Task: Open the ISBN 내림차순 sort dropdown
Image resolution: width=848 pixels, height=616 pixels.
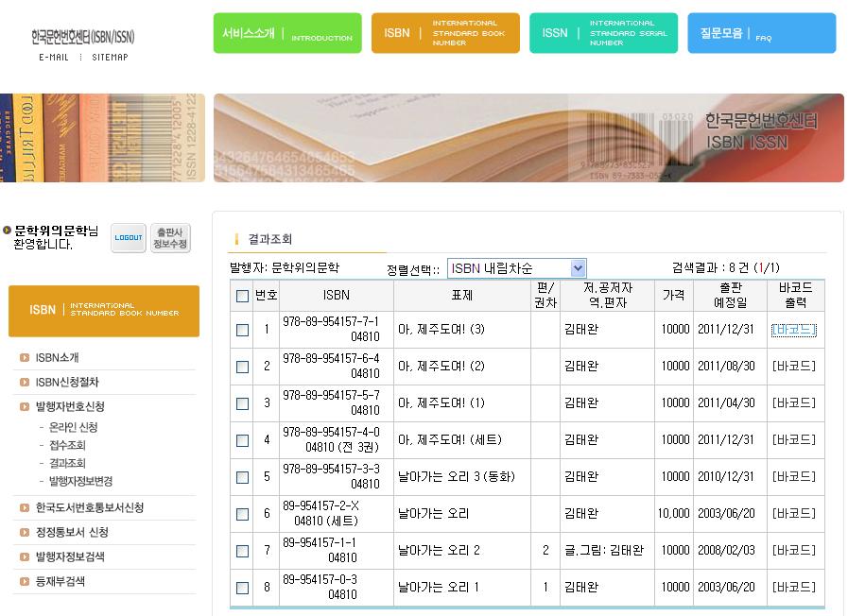Action: [516, 268]
